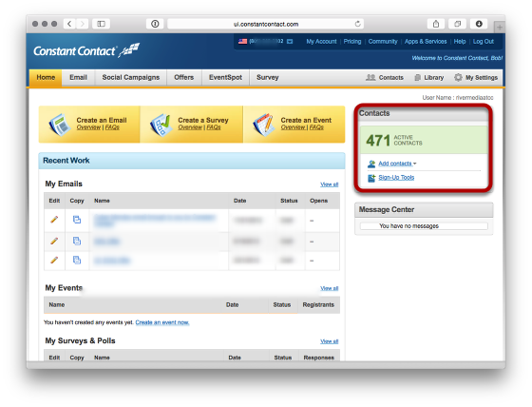Open FAQs link under Create a Survey
532x407 pixels.
point(214,127)
